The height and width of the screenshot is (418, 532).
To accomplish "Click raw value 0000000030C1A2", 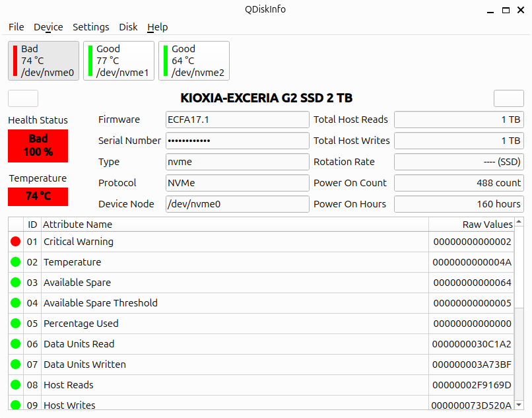I will tap(472, 344).
